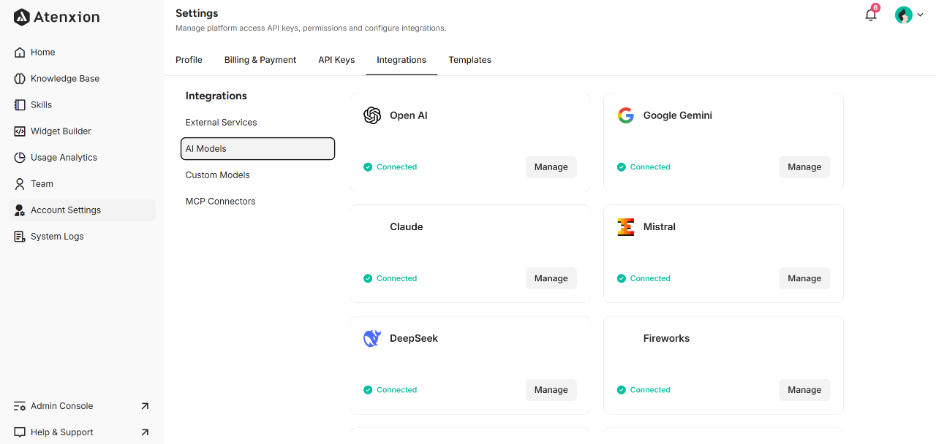Open Widget Builder in sidebar
936x444 pixels.
(82, 131)
